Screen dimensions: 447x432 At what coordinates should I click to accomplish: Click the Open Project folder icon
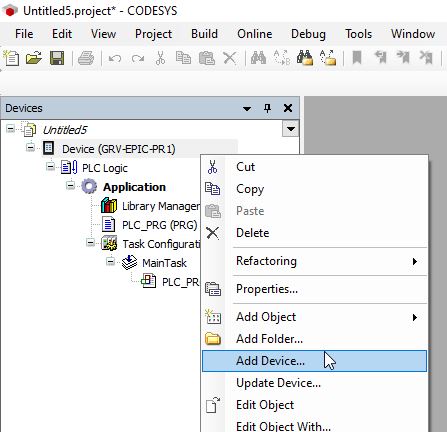34,58
